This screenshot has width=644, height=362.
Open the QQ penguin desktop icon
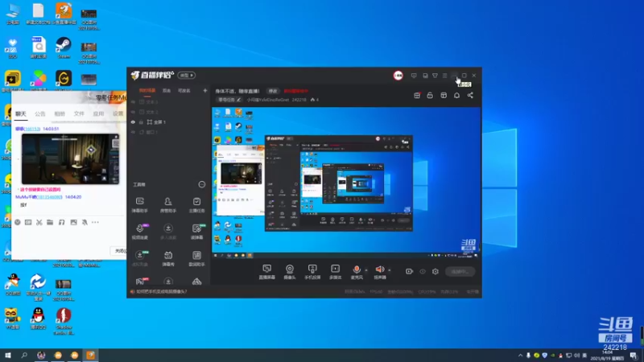tap(38, 319)
